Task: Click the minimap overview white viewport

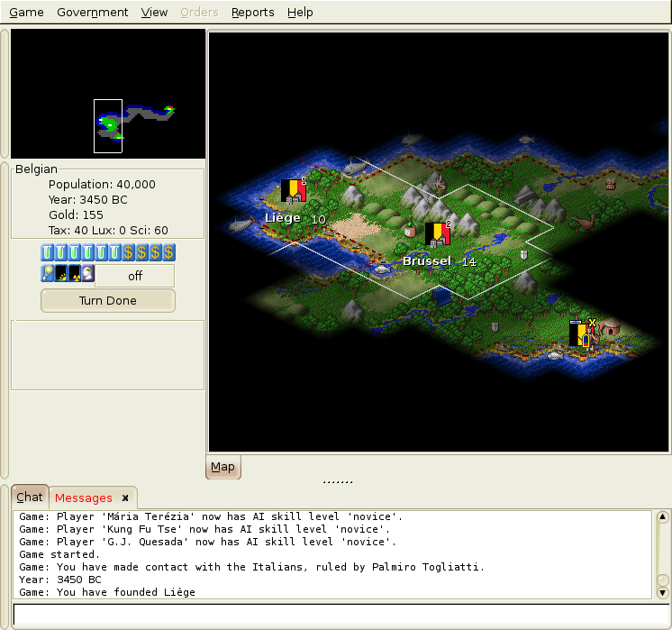Action: (x=108, y=125)
